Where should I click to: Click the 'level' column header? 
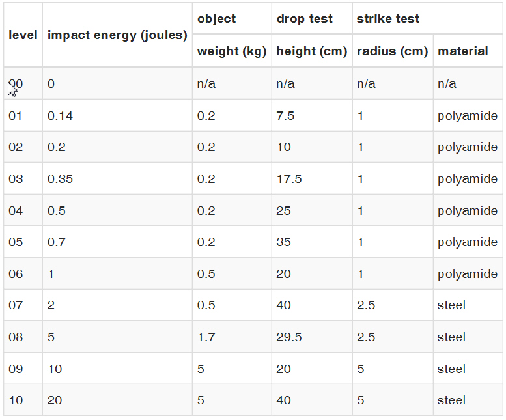(23, 35)
